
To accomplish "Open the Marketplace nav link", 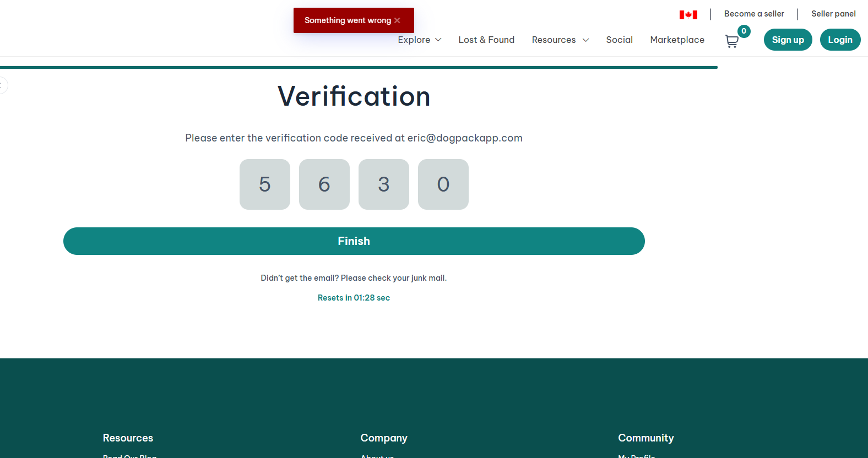I will (x=677, y=40).
